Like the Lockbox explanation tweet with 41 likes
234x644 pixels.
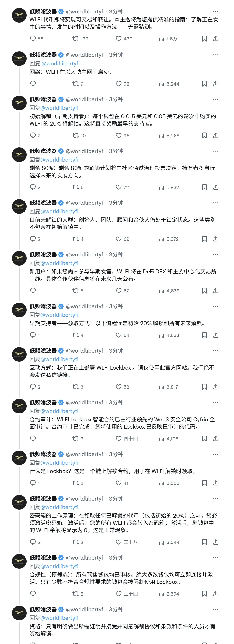[122, 483]
